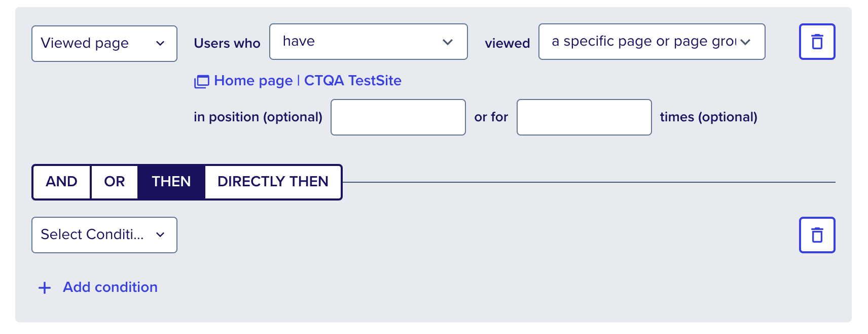The width and height of the screenshot is (868, 334).
Task: Open 'a specific page or page group' dropdown
Action: pos(652,42)
